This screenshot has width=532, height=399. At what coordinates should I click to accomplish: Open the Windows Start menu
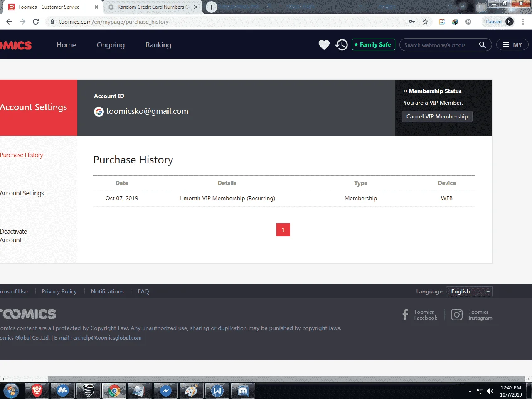pyautogui.click(x=11, y=391)
